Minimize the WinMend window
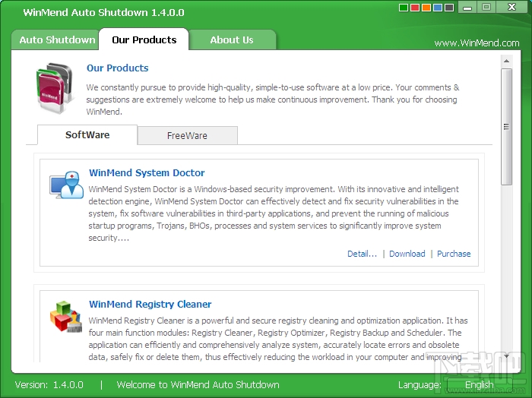This screenshot has height=398, width=532. coord(467,7)
